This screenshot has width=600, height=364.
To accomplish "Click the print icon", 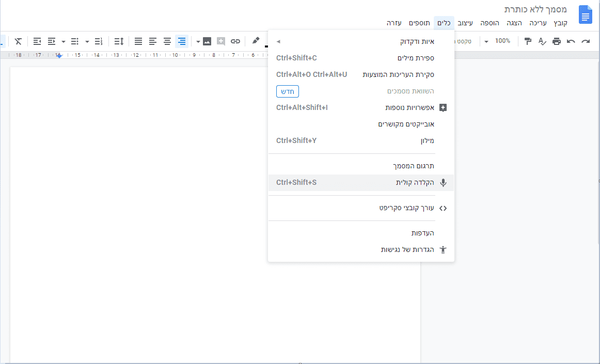I will tap(557, 41).
